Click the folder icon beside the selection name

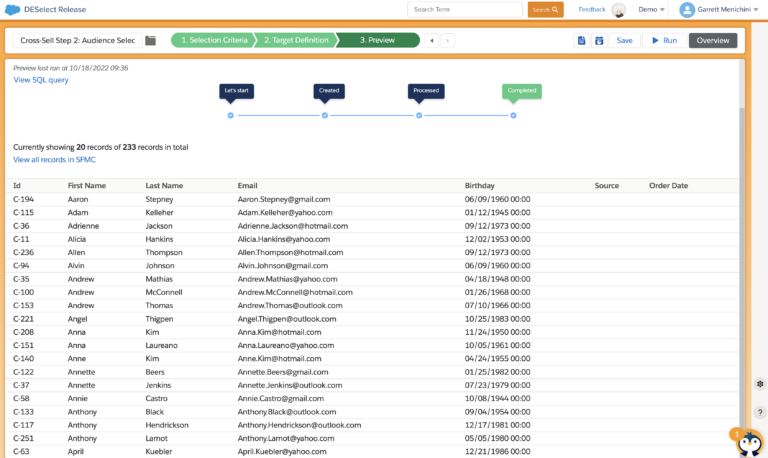click(x=151, y=41)
